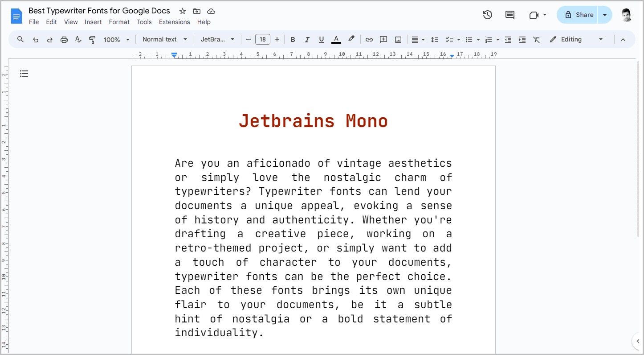Viewport: 644px width, 355px height.
Task: Open the Help menu
Action: click(x=204, y=22)
